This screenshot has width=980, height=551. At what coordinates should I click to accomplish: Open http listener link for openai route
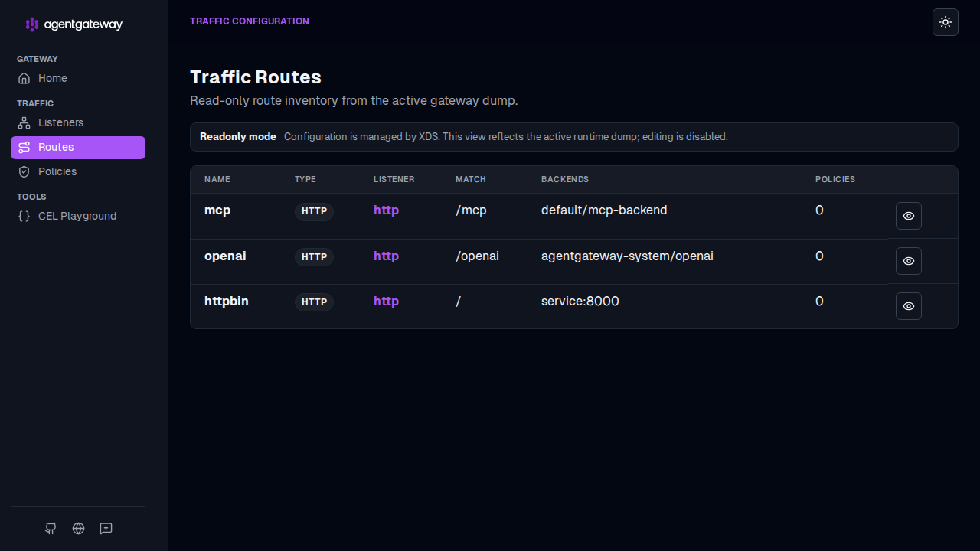click(x=386, y=256)
